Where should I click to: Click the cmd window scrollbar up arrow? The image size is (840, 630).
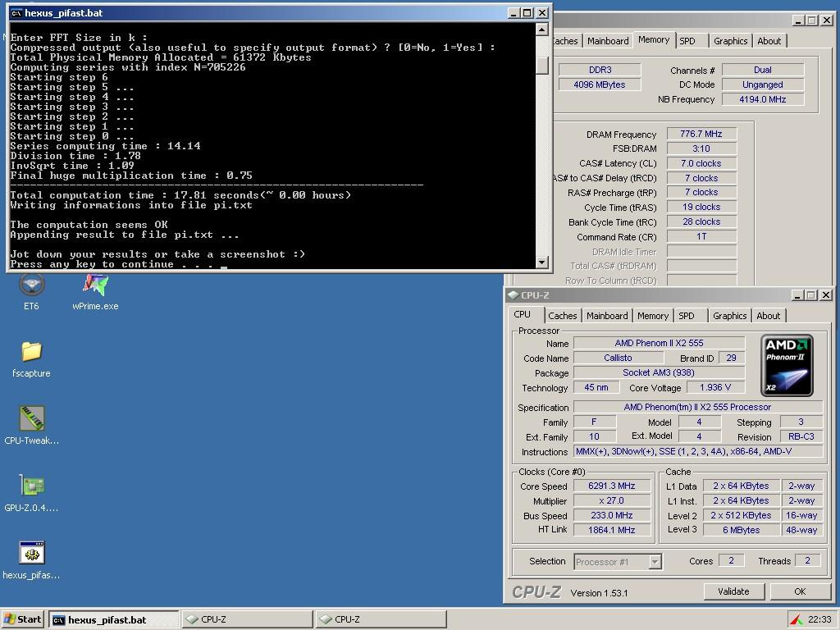542,30
